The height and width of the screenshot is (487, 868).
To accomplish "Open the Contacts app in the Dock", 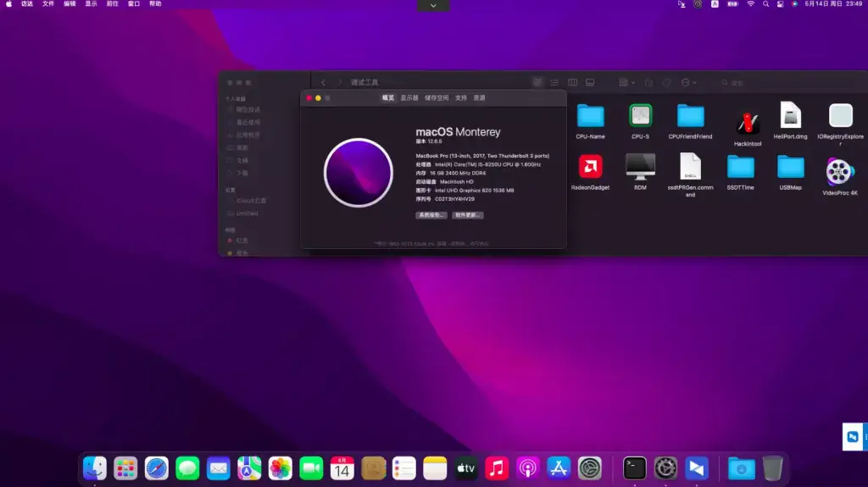I will pos(373,468).
